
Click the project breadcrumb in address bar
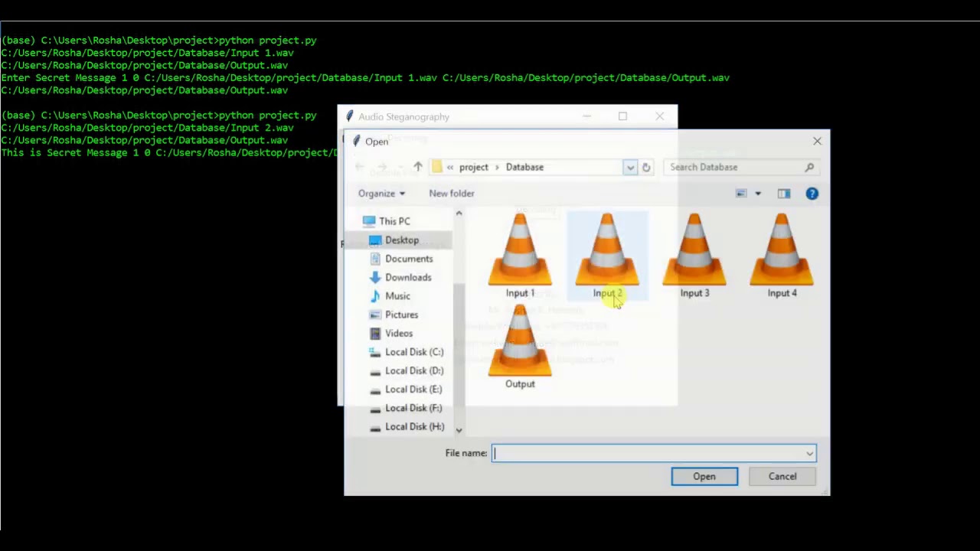[x=474, y=167]
